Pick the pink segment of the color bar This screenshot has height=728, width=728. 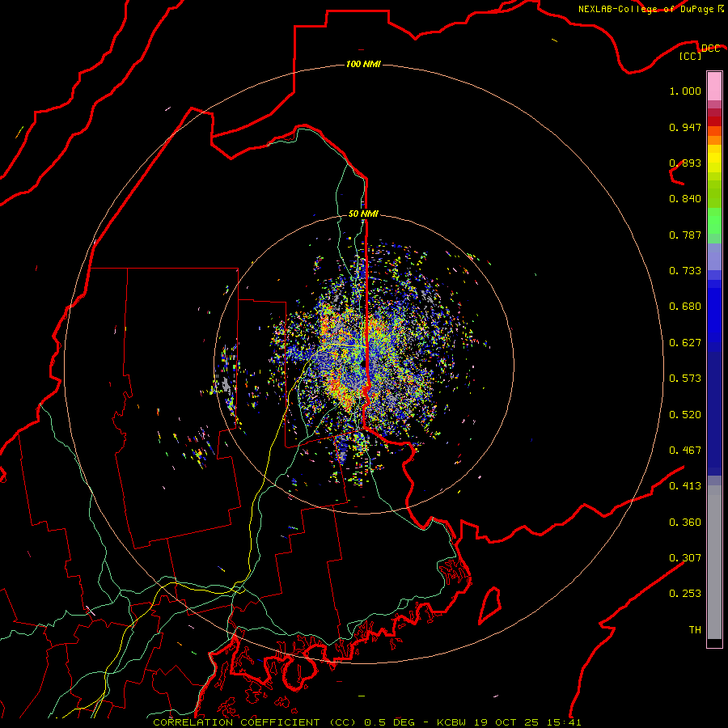pos(714,87)
